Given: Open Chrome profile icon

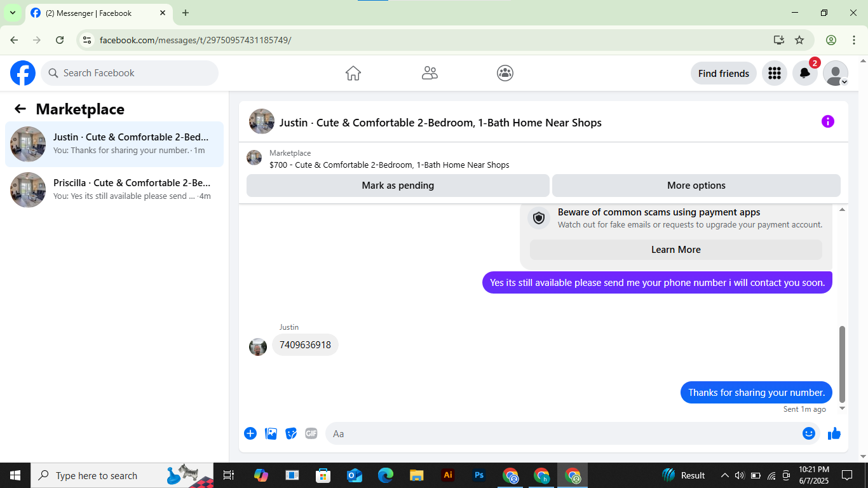Looking at the screenshot, I should click(831, 40).
